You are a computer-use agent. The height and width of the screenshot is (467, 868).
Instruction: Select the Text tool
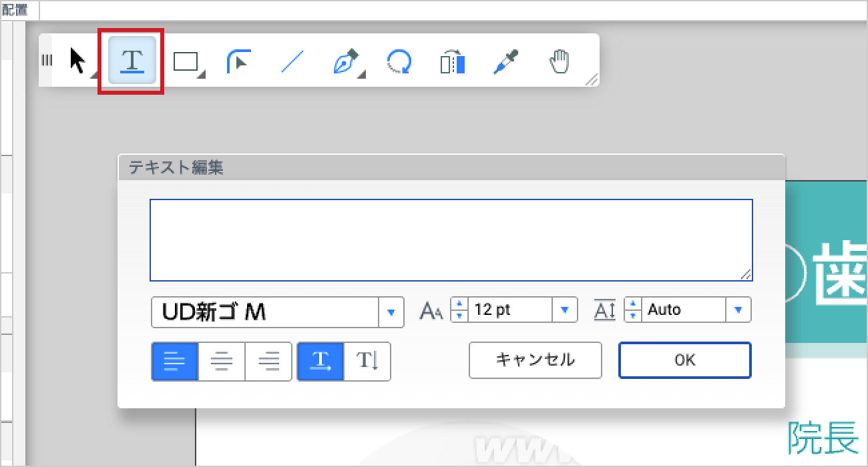(132, 60)
